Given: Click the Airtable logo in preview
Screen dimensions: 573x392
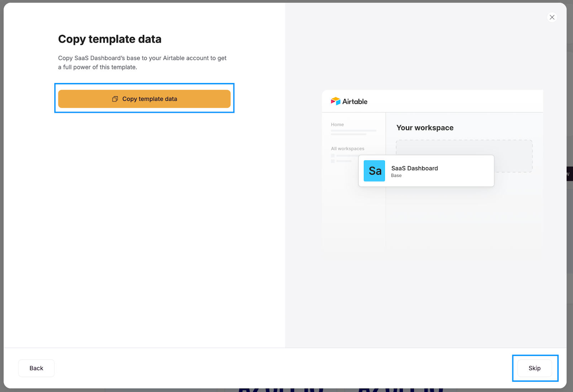Looking at the screenshot, I should 349,101.
